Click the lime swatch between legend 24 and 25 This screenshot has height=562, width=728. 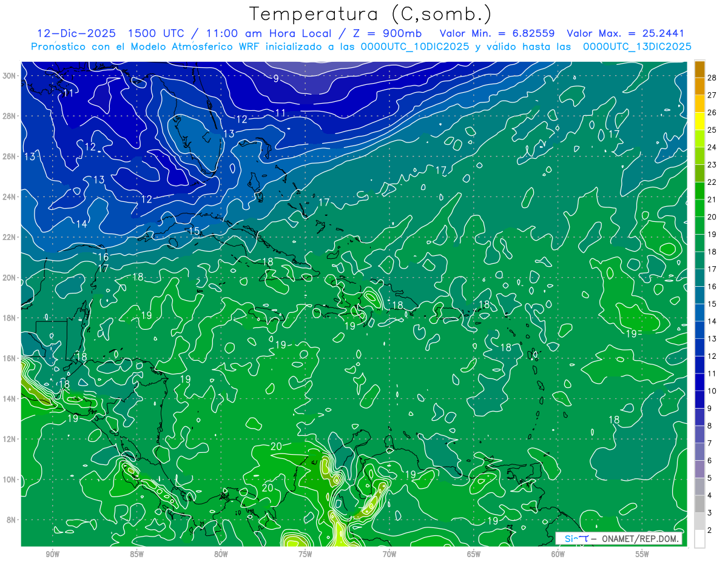click(699, 138)
